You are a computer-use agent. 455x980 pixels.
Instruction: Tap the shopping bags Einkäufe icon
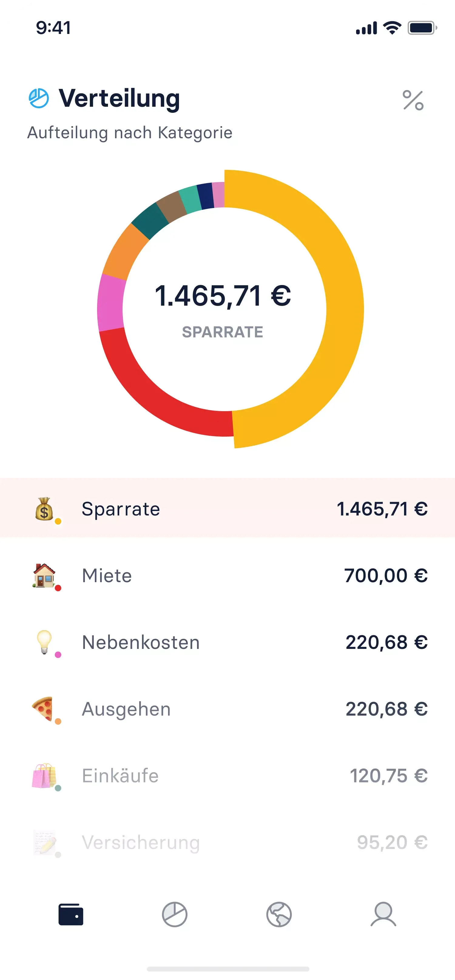point(44,775)
